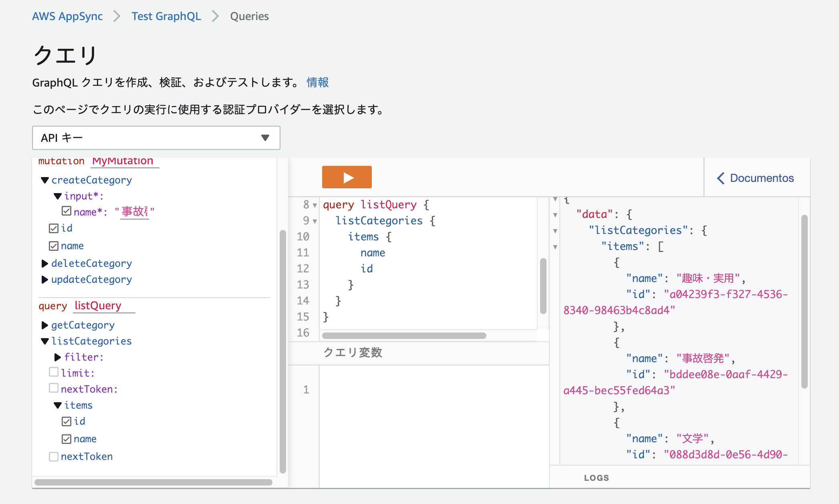839x504 pixels.
Task: Expand the deleteCategory mutation node
Action: pos(45,264)
